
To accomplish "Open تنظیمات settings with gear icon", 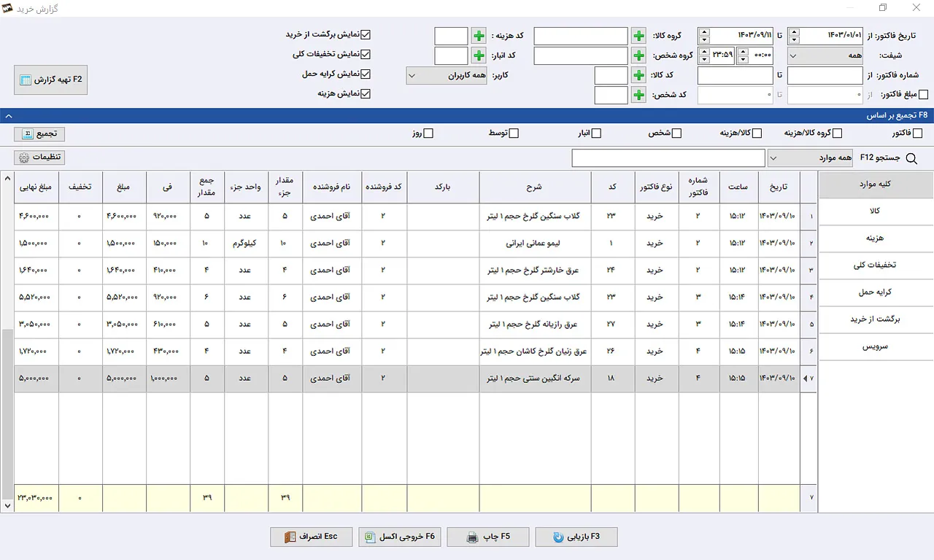I will [40, 157].
